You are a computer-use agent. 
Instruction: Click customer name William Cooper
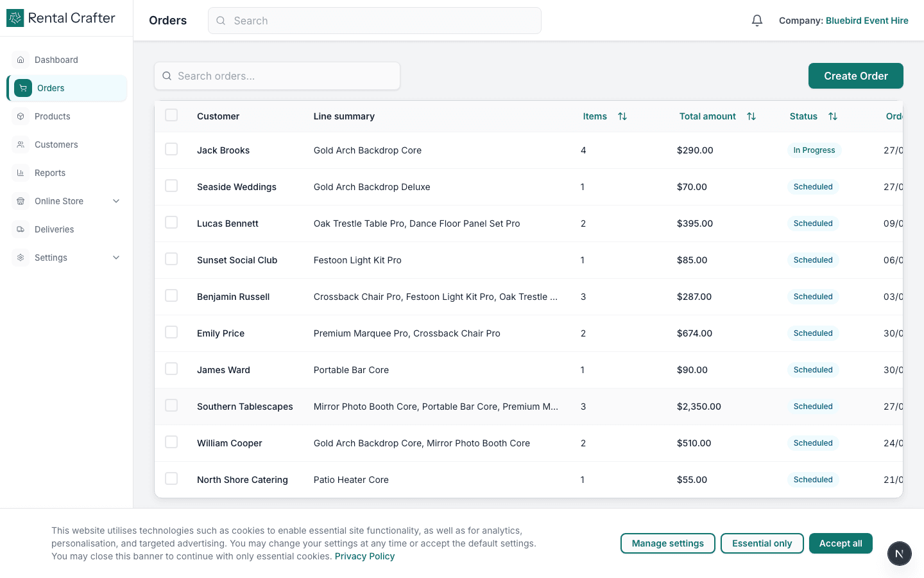pyautogui.click(x=230, y=443)
